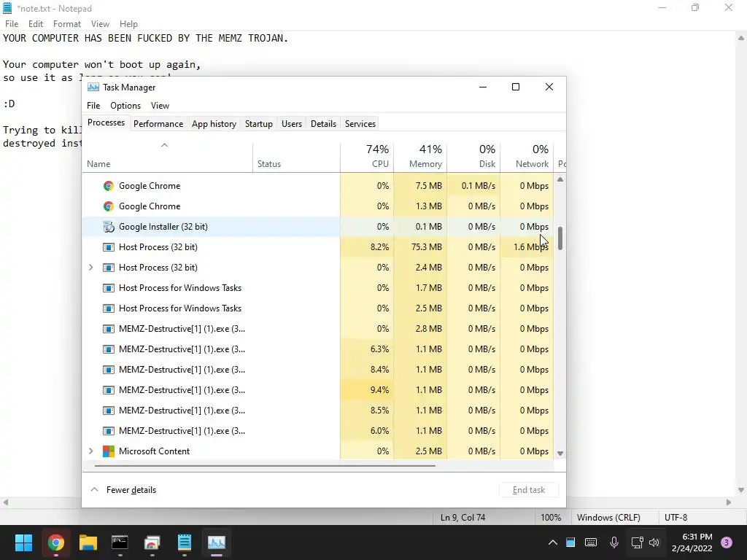Click the Microsoft Content colored icon

click(x=109, y=451)
